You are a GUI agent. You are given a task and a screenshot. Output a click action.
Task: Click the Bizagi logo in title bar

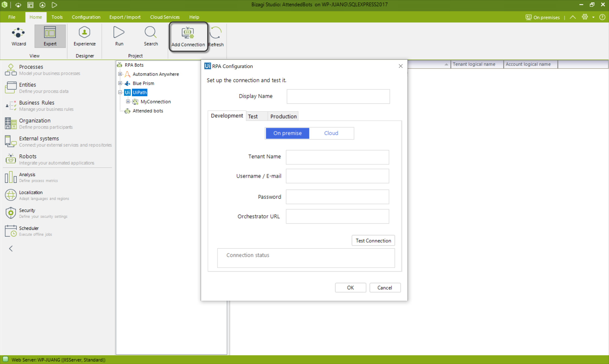(x=5, y=5)
